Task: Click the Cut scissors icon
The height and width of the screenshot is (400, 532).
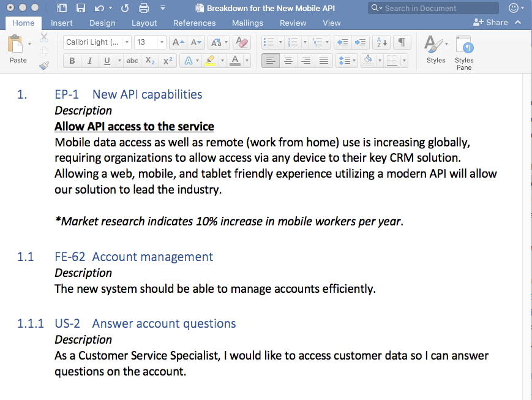Action: (43, 37)
